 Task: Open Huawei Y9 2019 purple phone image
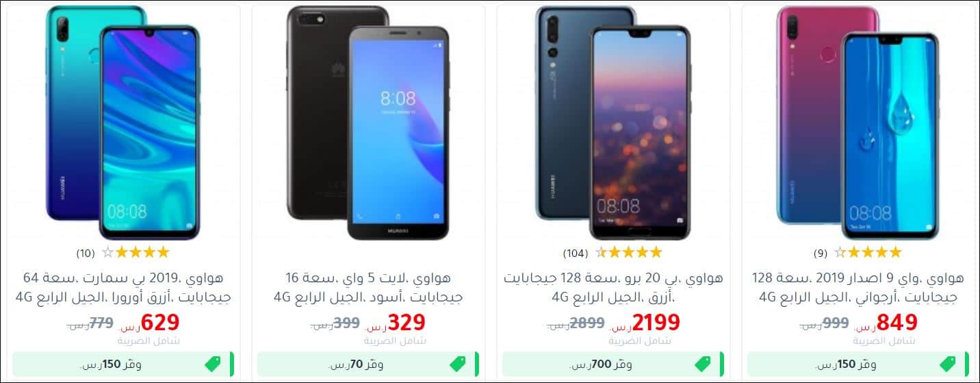[x=857, y=123]
